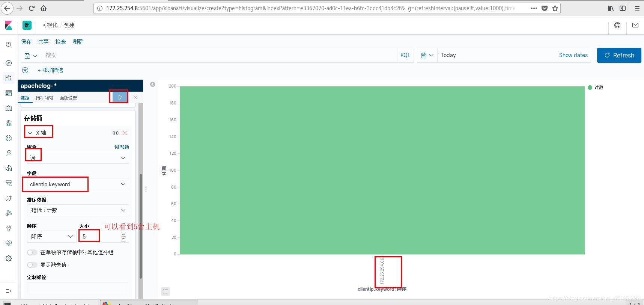The height and width of the screenshot is (305, 644).
Task: Click 保存 in top menu
Action: click(26, 42)
